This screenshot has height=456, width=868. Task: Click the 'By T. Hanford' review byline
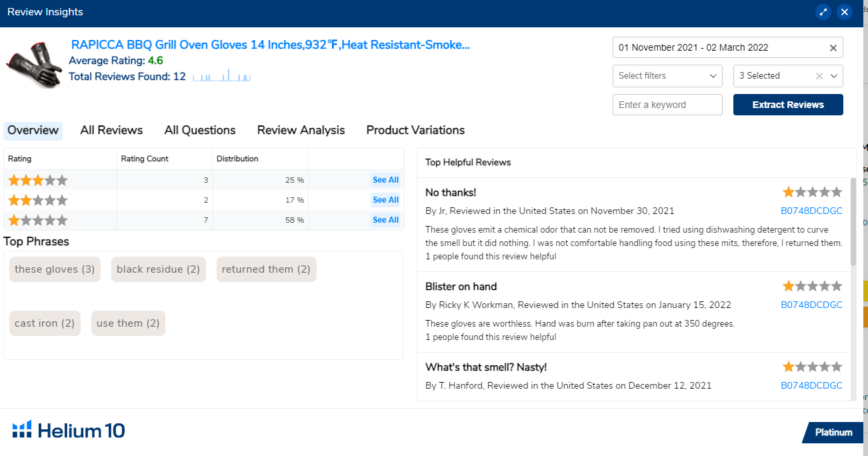(569, 385)
